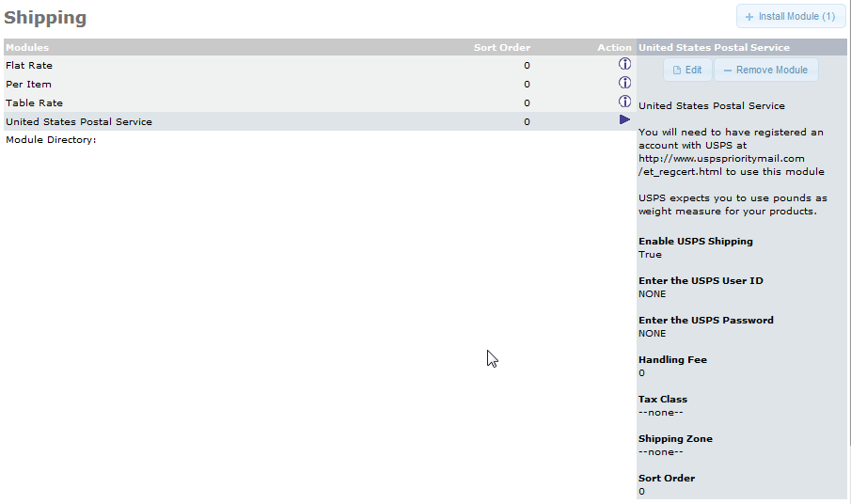Click the Enter the USPS User ID label
The height and width of the screenshot is (504, 851).
[701, 280]
